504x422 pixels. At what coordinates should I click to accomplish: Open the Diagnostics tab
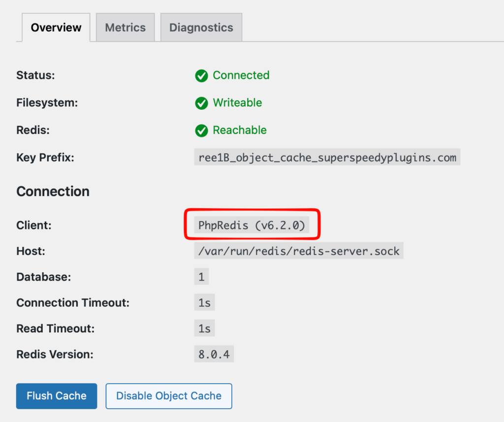201,28
